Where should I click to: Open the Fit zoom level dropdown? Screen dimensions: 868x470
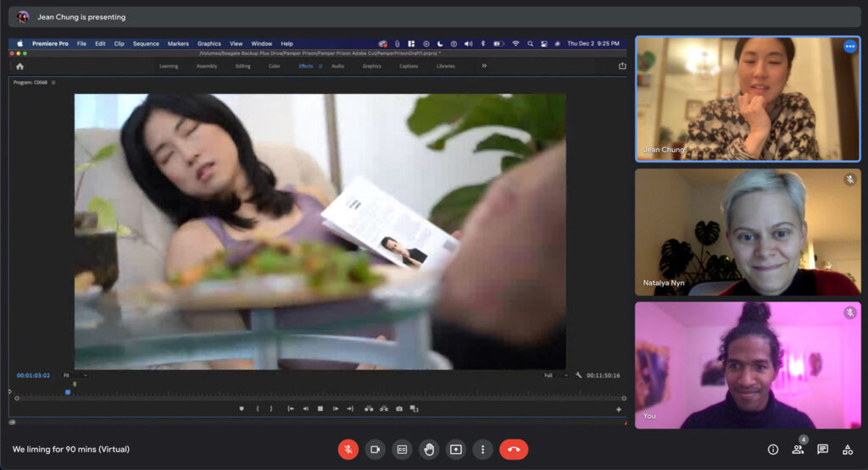tap(75, 375)
